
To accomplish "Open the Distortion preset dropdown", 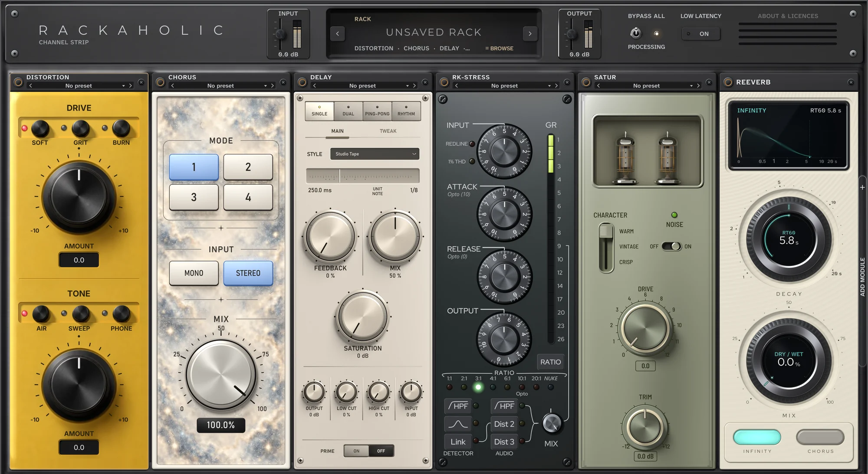I will tap(79, 86).
